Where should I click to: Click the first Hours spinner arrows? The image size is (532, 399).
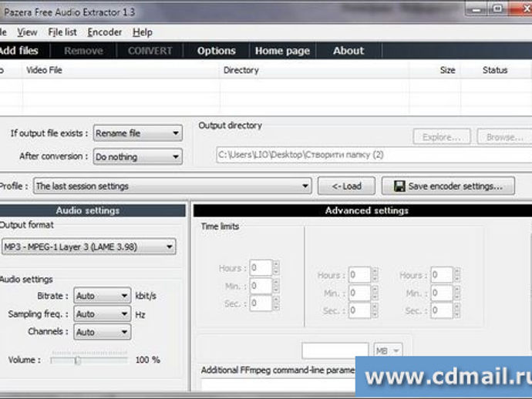coord(276,268)
